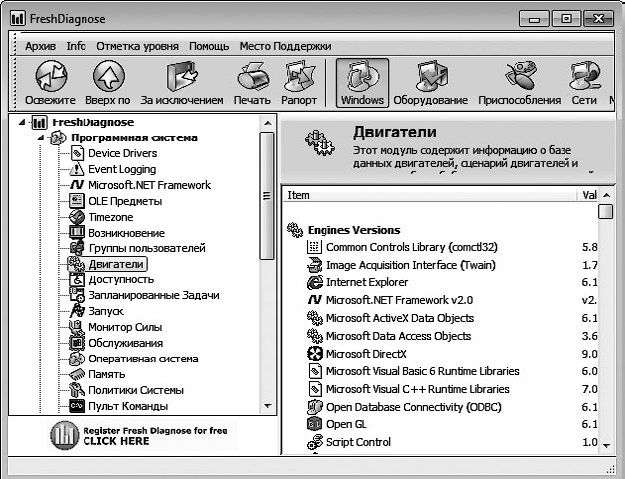The height and width of the screenshot is (479, 625).
Task: Collapse the FreshDiagnose root tree node
Action: click(24, 122)
